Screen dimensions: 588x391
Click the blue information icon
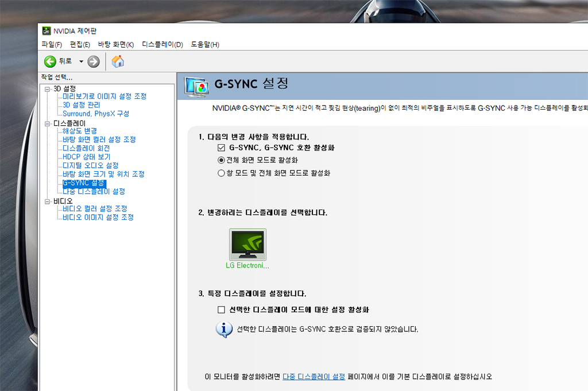pyautogui.click(x=224, y=330)
